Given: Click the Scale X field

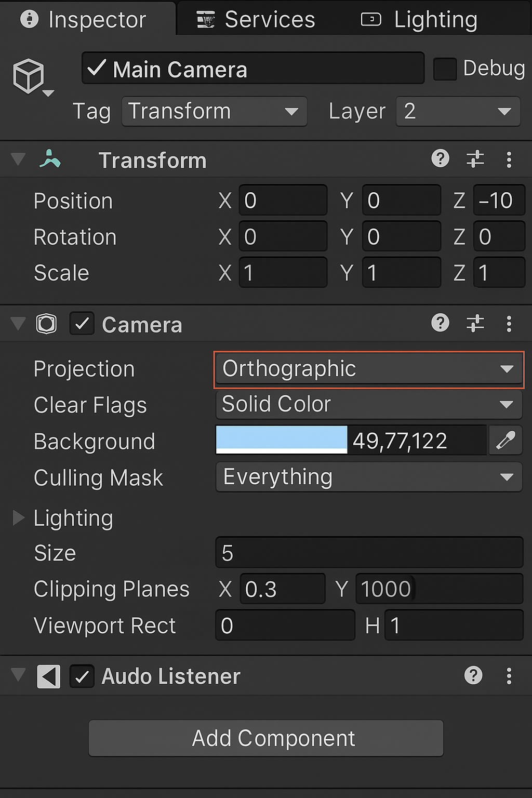Looking at the screenshot, I should tap(283, 272).
